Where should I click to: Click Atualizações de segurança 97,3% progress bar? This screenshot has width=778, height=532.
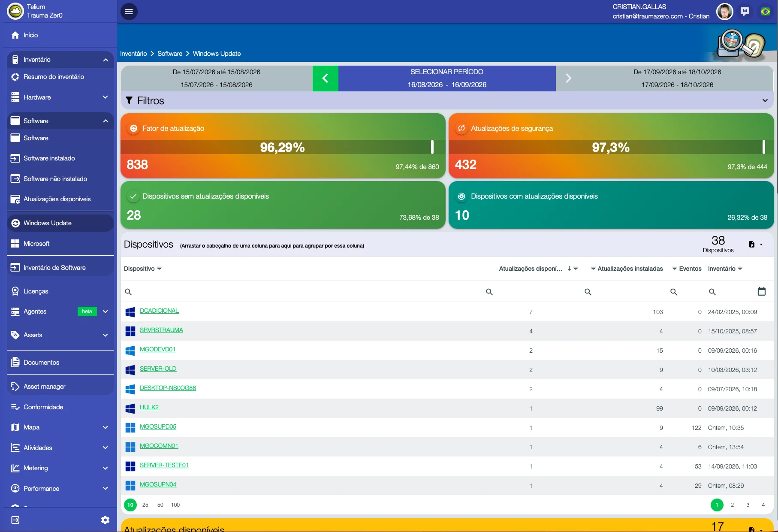pos(611,147)
